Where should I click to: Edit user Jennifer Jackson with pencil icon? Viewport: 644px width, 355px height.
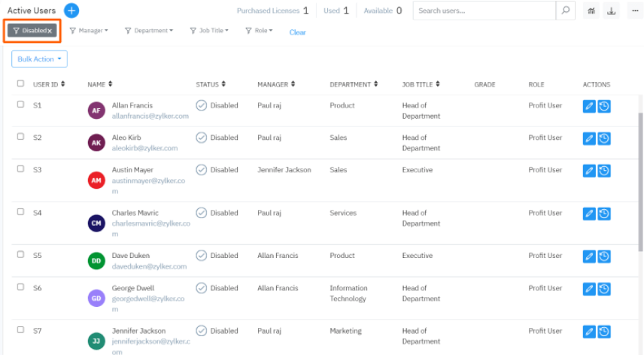point(589,332)
